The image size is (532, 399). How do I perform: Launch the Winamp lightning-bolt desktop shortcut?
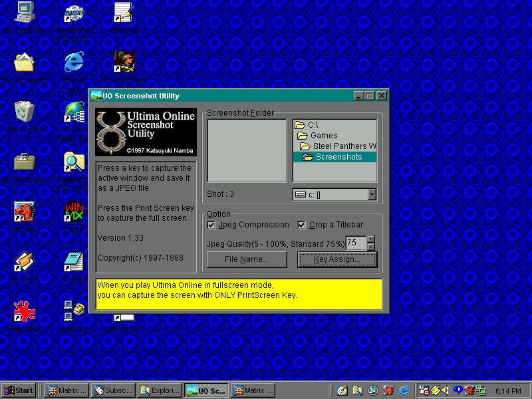[x=24, y=261]
